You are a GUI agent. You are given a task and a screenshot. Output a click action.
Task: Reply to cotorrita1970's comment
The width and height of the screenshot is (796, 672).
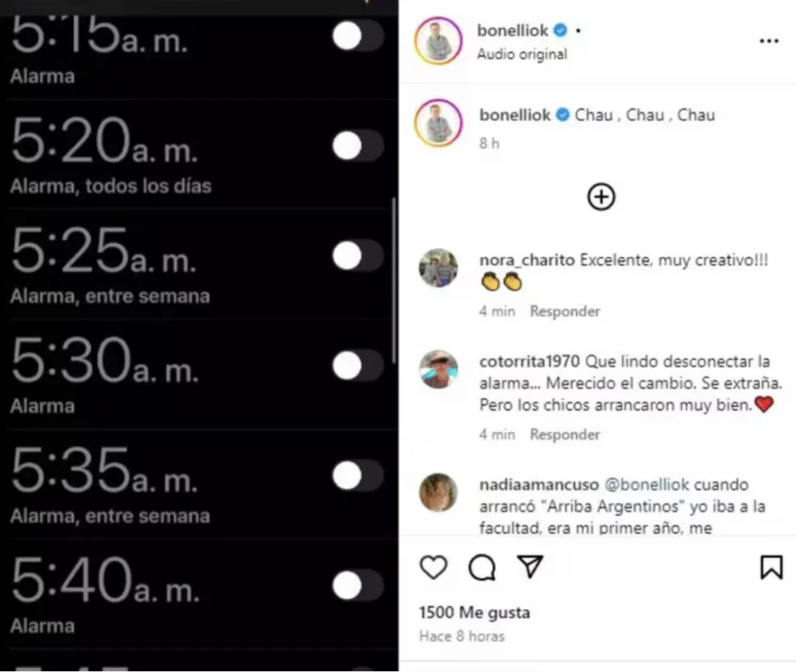click(x=565, y=434)
